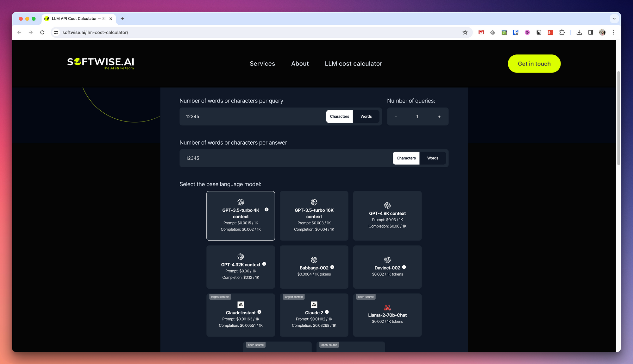This screenshot has width=633, height=364.
Task: Open Services navigation item
Action: tap(262, 64)
